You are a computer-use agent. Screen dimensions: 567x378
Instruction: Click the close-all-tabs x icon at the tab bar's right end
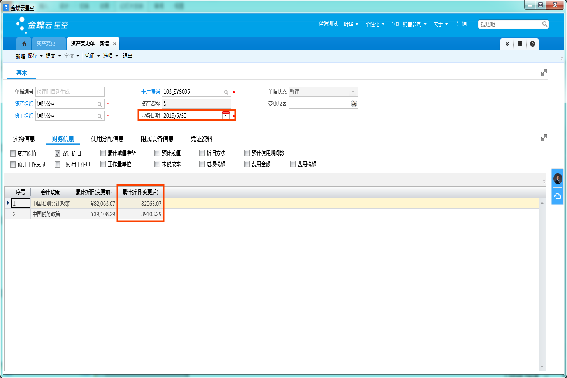point(507,44)
